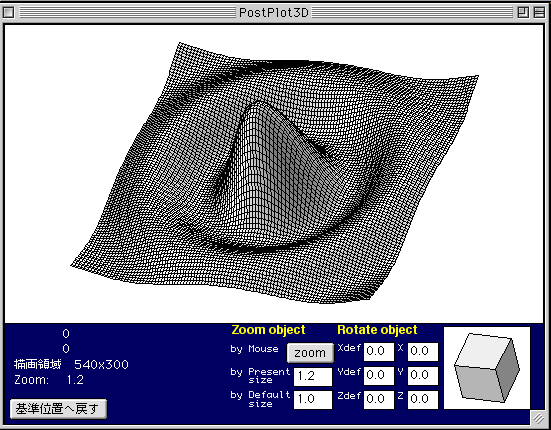Click the 基準位置へ戻す reset button

[x=58, y=409]
